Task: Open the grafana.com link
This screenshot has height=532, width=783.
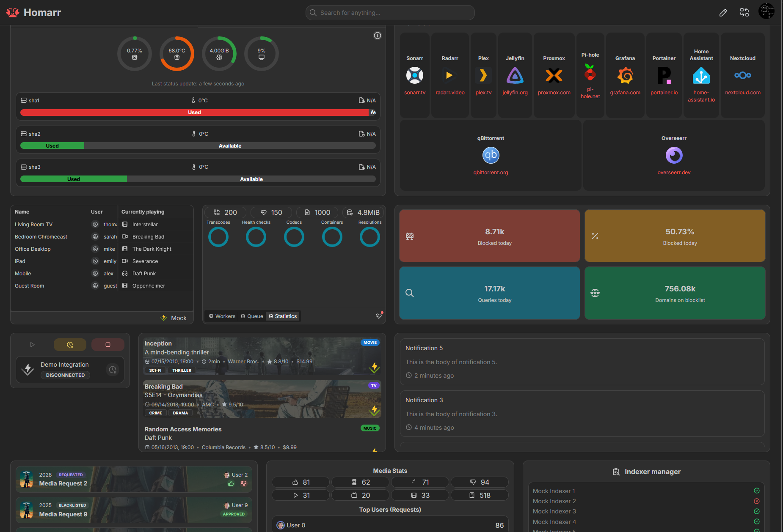Action: [x=625, y=93]
